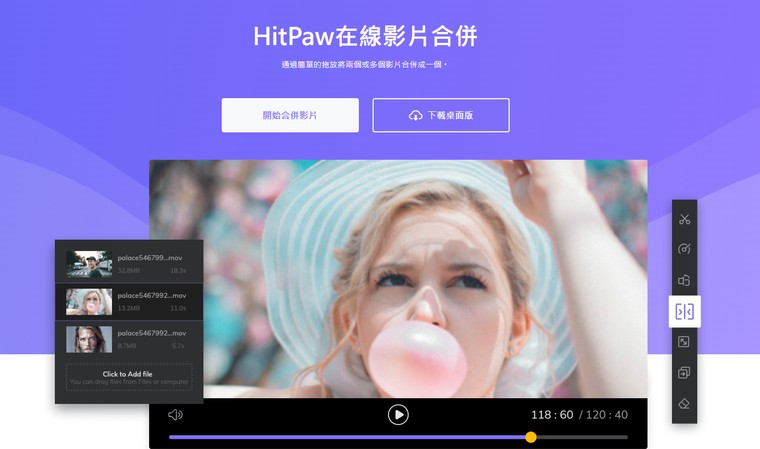Choose the resize crop tool icon

point(684,342)
